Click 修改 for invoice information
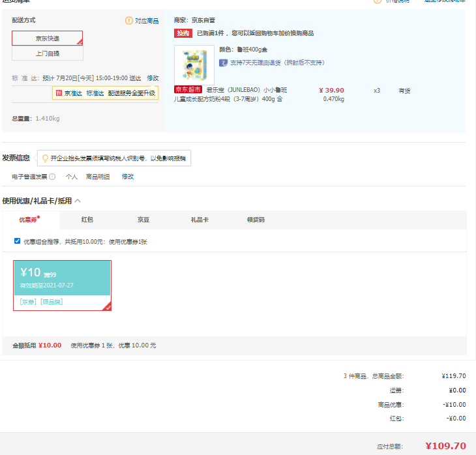The image size is (476, 455). tap(128, 177)
